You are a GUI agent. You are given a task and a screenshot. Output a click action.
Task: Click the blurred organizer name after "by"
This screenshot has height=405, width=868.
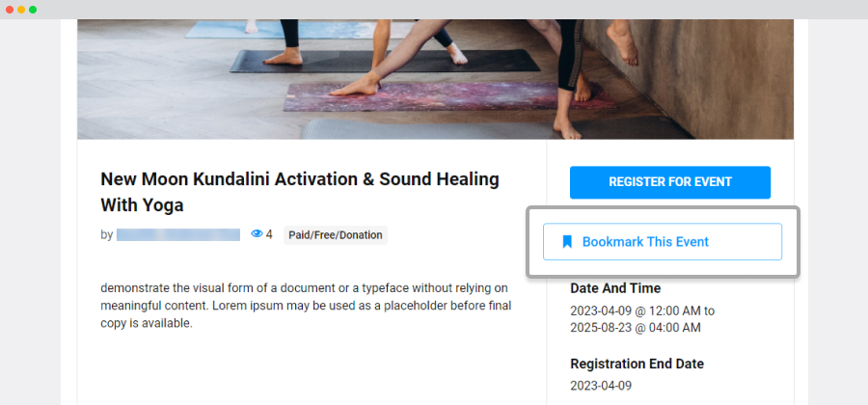point(178,234)
